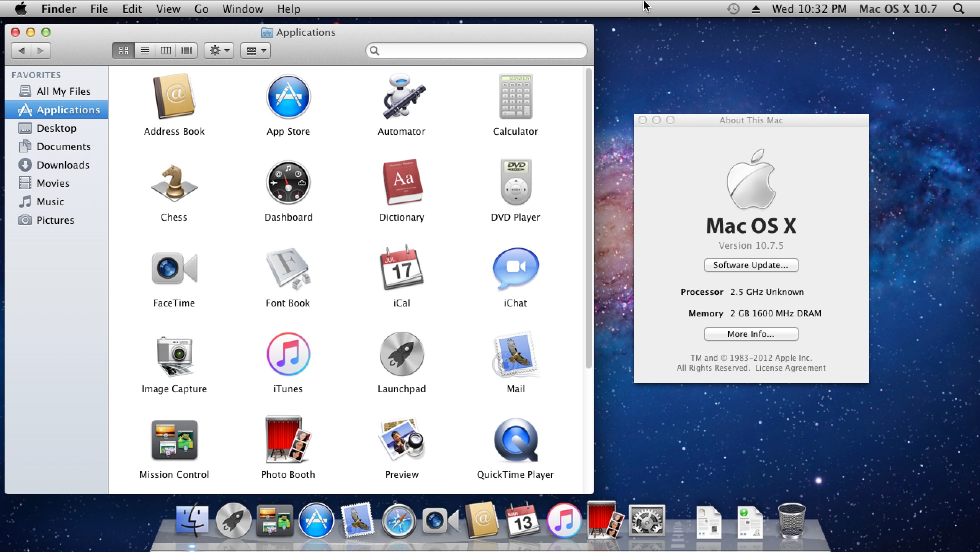
Task: Click Software Update button
Action: pyautogui.click(x=750, y=265)
